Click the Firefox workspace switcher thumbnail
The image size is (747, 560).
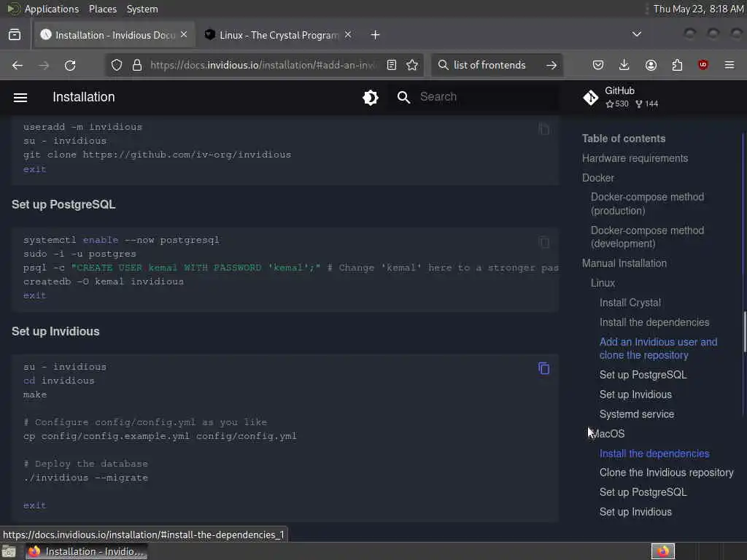coord(662,551)
